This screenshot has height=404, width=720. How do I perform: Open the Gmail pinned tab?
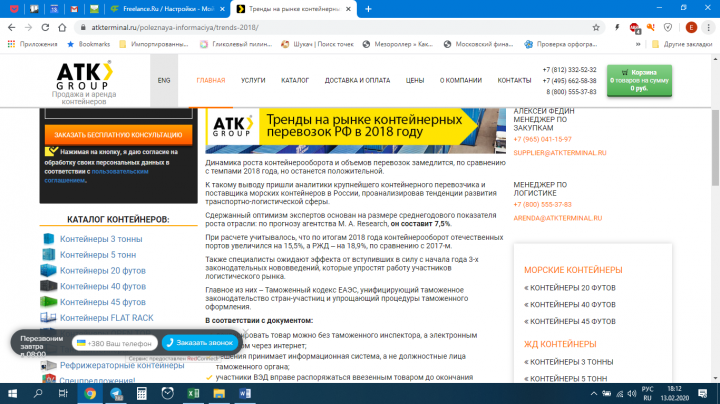pyautogui.click(x=74, y=9)
